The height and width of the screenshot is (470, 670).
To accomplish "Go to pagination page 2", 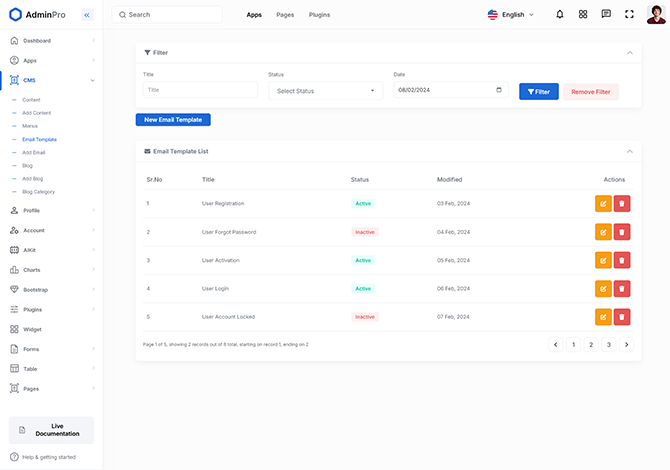I will (591, 344).
